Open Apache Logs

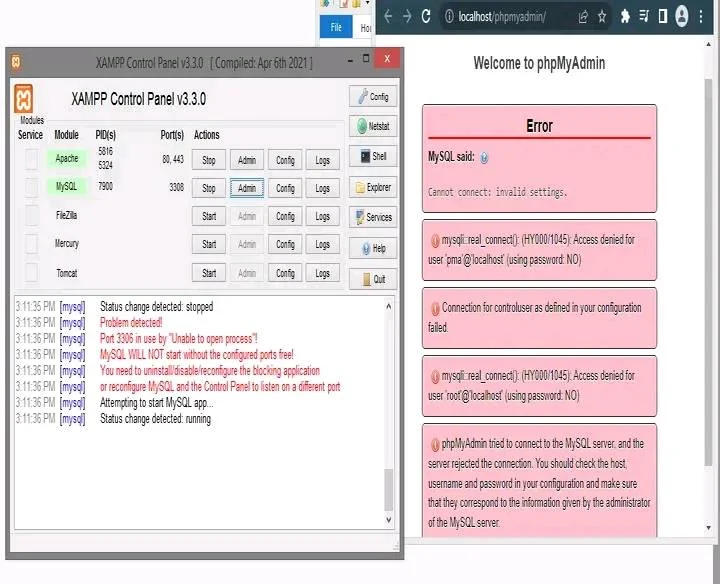pyautogui.click(x=323, y=160)
